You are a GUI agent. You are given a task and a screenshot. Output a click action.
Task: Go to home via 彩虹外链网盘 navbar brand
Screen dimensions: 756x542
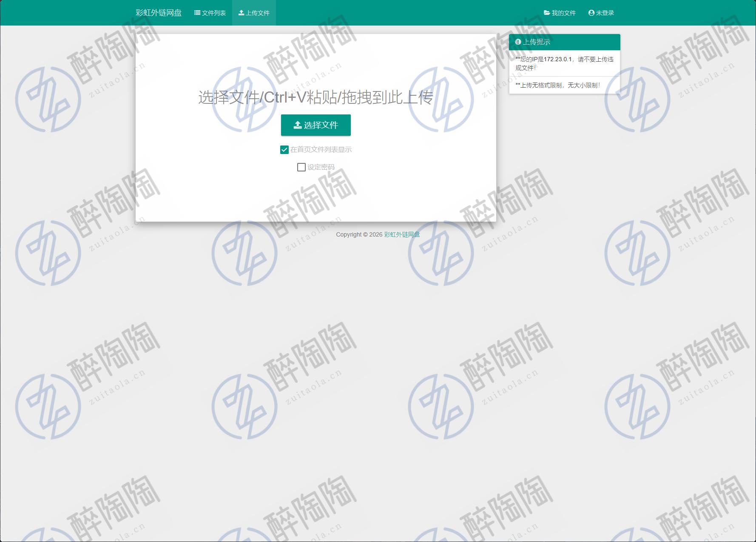[x=159, y=13]
